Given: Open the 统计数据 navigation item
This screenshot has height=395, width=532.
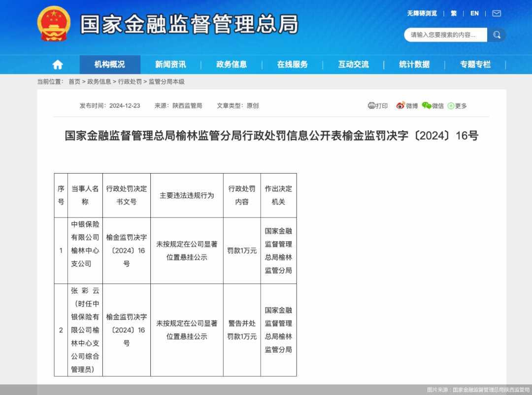Looking at the screenshot, I should pyautogui.click(x=414, y=65).
